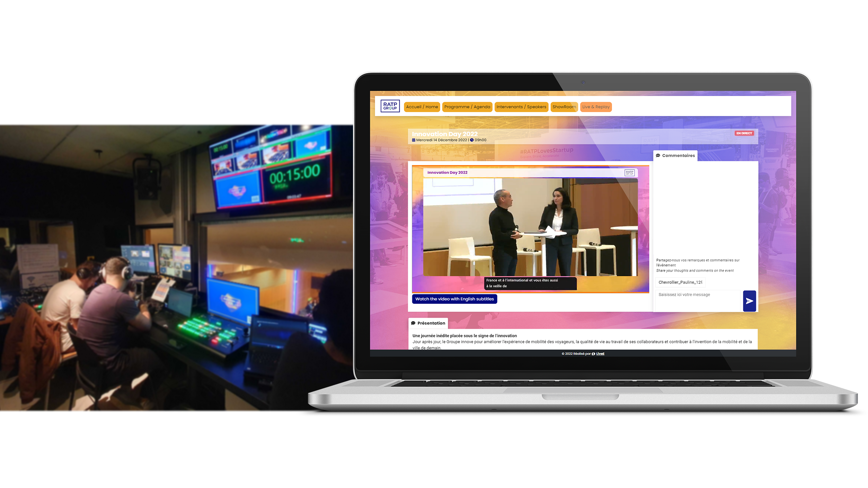This screenshot has height=488, width=868.
Task: Click the comment bubble icon in Commentaires
Action: click(x=659, y=155)
